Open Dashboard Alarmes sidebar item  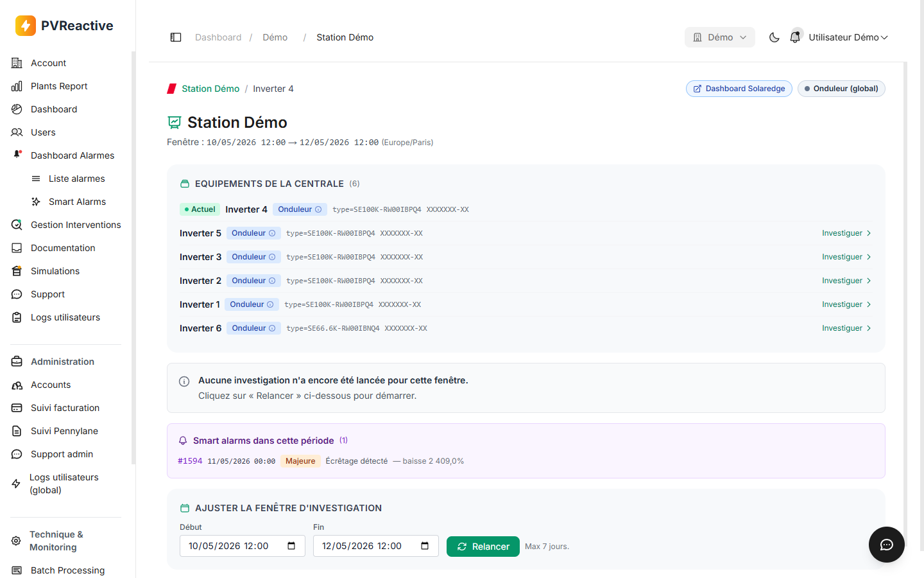coord(73,155)
